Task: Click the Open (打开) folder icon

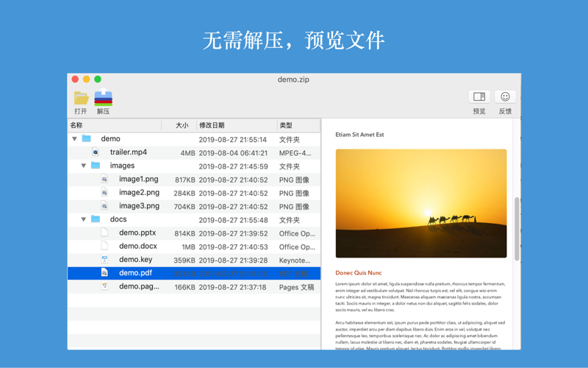Action: (x=81, y=98)
